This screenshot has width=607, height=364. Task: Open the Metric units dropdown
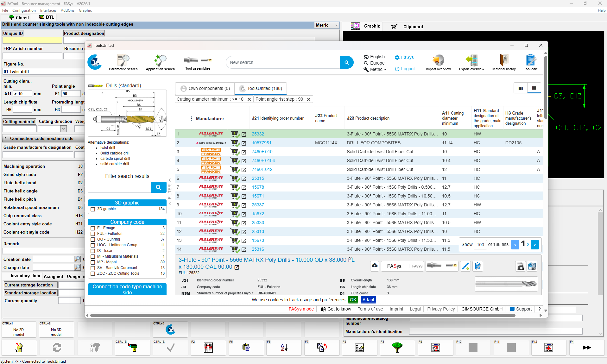(x=326, y=25)
